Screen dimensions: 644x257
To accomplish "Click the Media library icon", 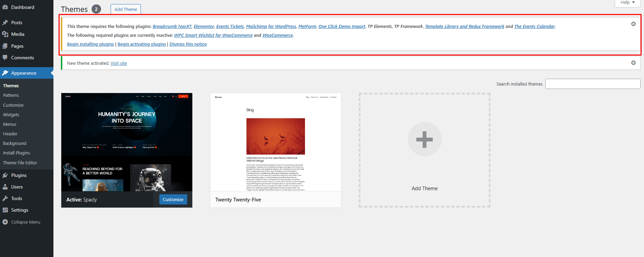I will coord(5,34).
